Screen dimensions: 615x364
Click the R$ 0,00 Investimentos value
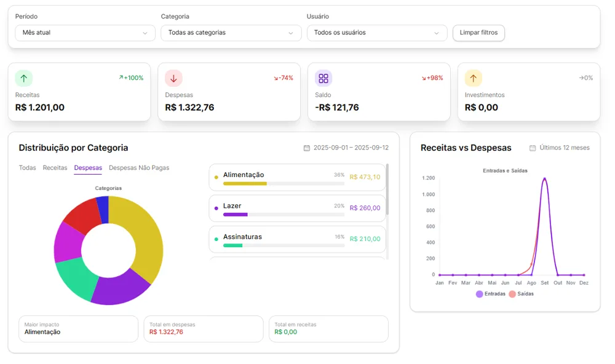click(482, 108)
